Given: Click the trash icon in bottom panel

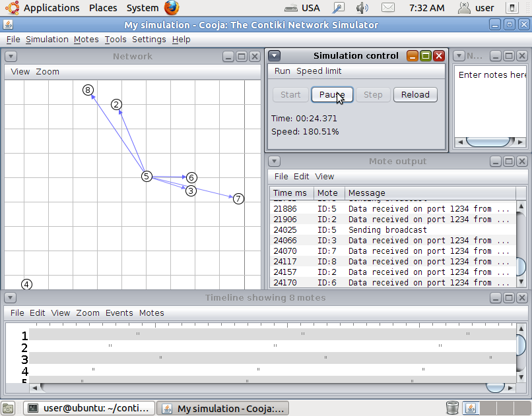Looking at the screenshot, I should [452, 408].
